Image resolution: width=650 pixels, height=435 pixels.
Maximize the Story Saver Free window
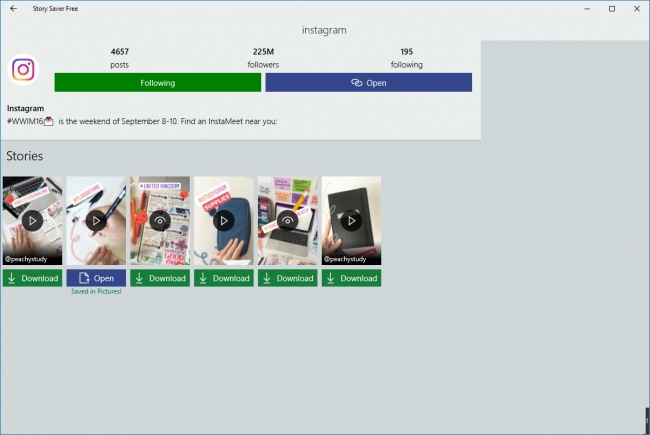[612, 8]
